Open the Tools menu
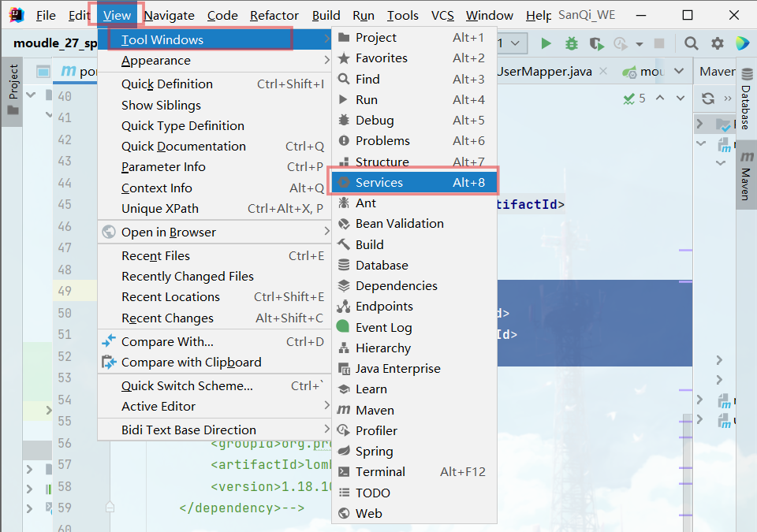This screenshot has height=532, width=757. click(x=403, y=16)
